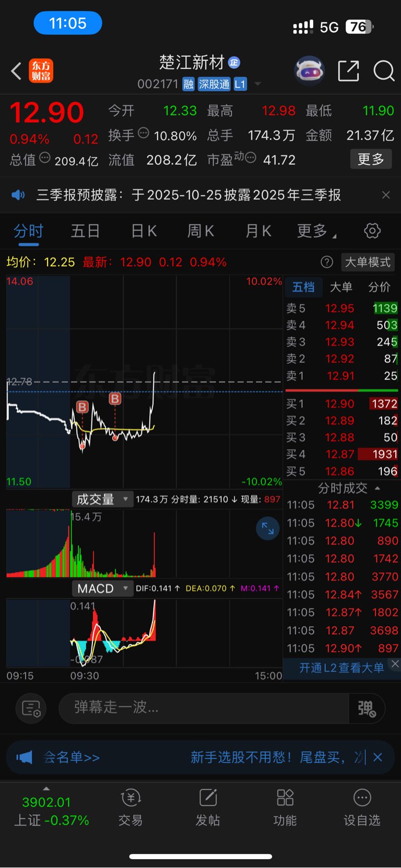
Task: Tap the chart help question icon
Action: coord(327,262)
